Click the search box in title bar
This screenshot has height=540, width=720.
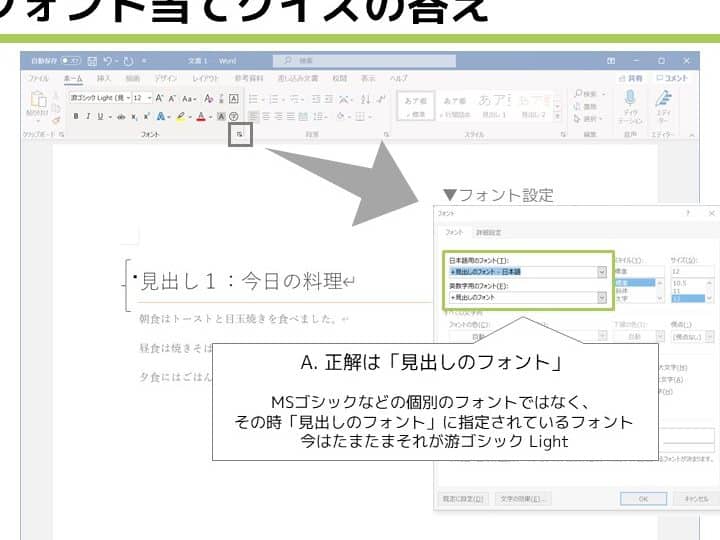[x=380, y=61]
